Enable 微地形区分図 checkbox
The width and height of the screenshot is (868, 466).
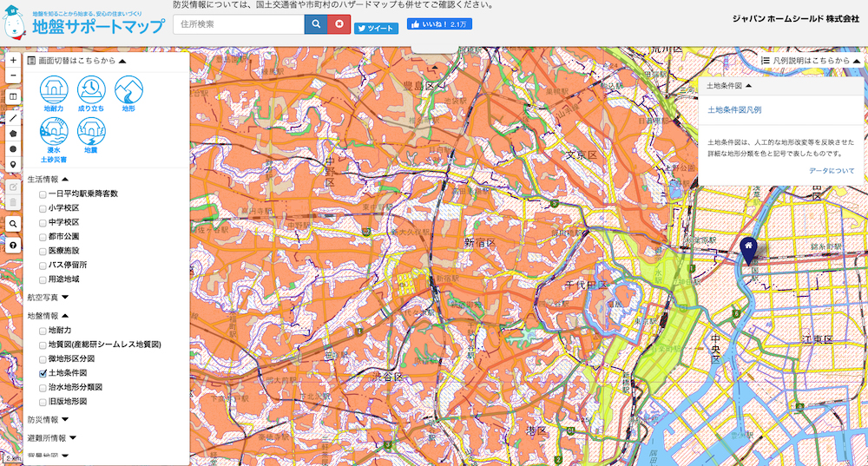(x=43, y=359)
